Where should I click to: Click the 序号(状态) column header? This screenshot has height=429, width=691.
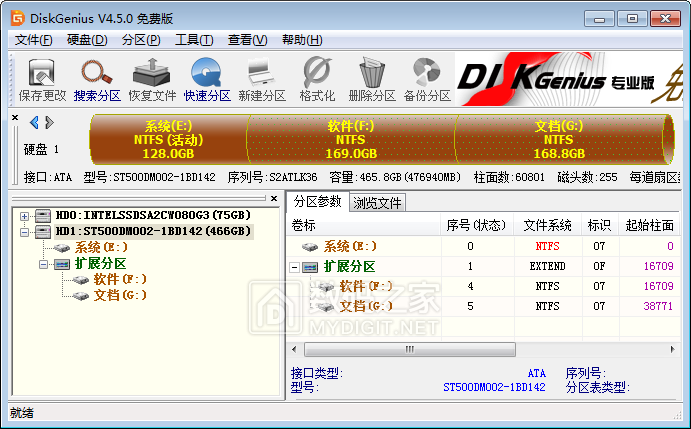pos(477,225)
